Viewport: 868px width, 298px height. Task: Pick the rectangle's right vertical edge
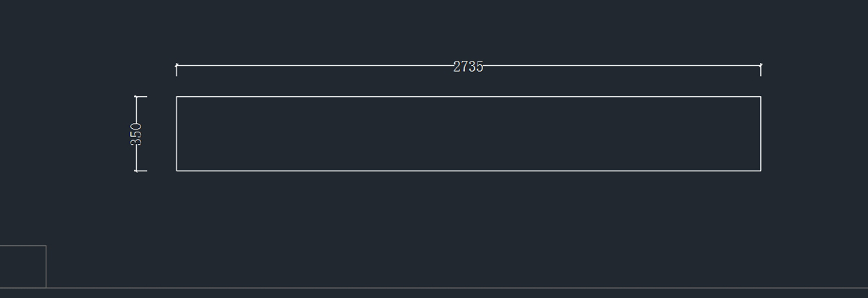click(x=761, y=134)
